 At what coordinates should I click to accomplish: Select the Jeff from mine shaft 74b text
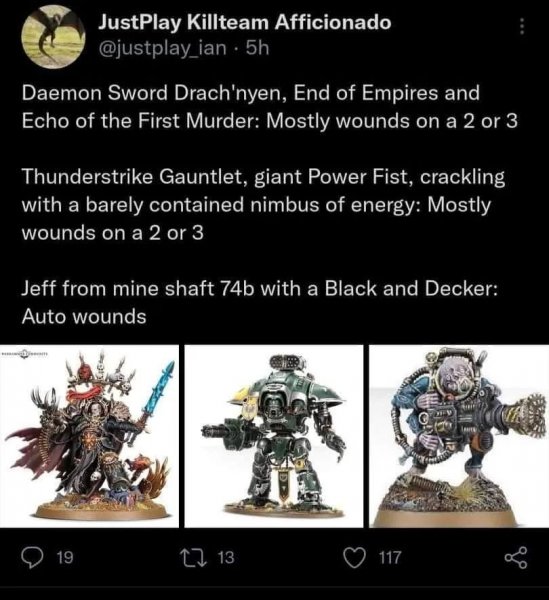260,288
